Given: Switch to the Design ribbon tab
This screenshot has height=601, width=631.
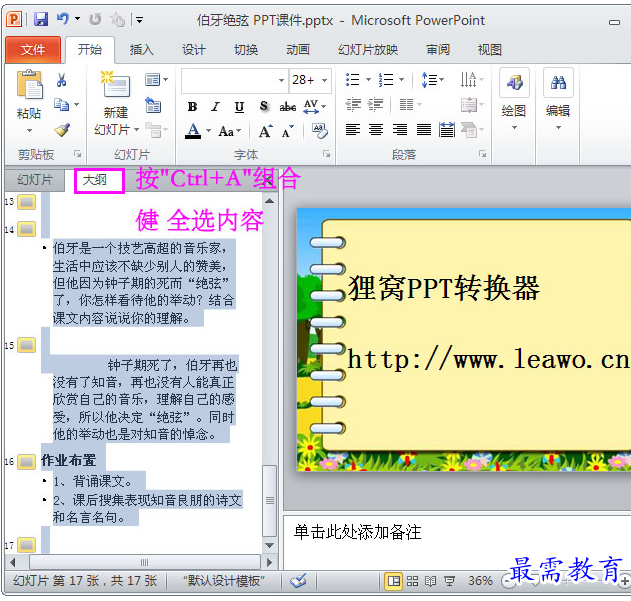Looking at the screenshot, I should point(194,50).
